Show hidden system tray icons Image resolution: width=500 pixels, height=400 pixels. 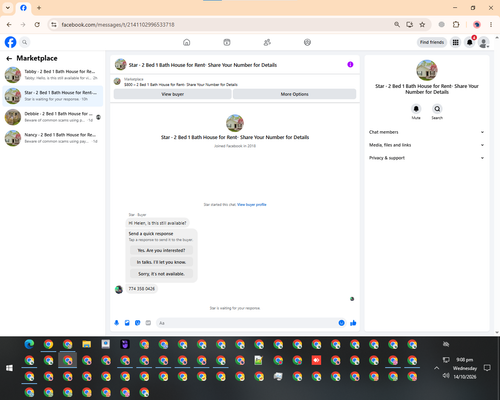click(436, 368)
